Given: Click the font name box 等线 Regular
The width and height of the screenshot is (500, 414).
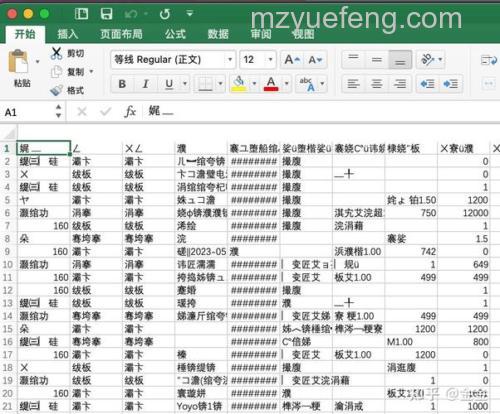Looking at the screenshot, I should (168, 60).
